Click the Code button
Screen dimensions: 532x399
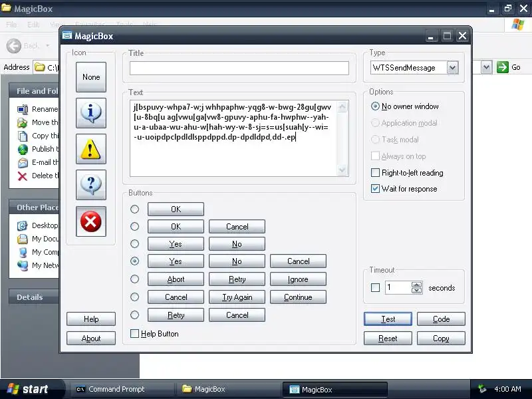click(x=441, y=319)
